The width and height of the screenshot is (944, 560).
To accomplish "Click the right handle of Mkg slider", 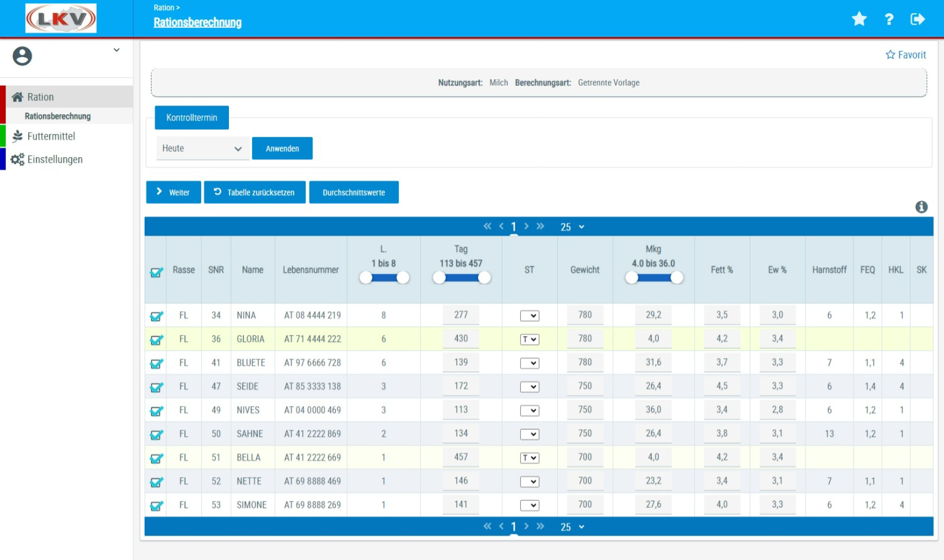I will [x=677, y=278].
